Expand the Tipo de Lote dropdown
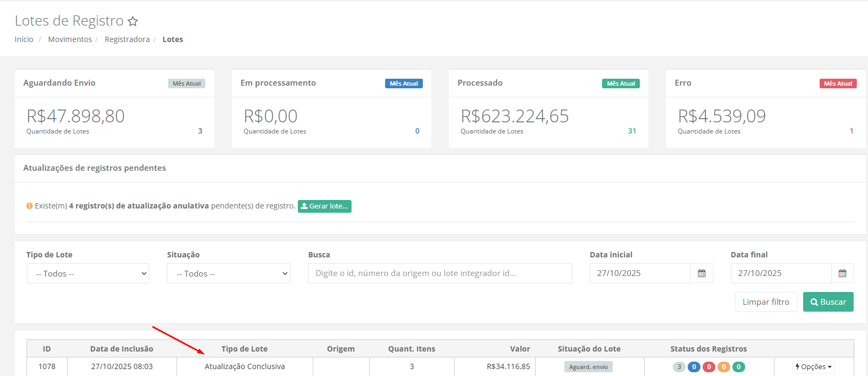This screenshot has height=376, width=868. click(88, 273)
